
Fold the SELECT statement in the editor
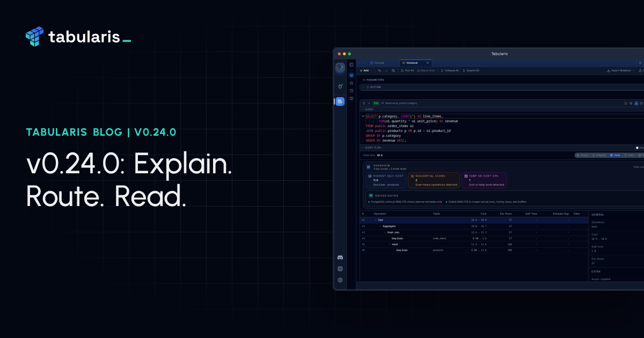pyautogui.click(x=363, y=116)
